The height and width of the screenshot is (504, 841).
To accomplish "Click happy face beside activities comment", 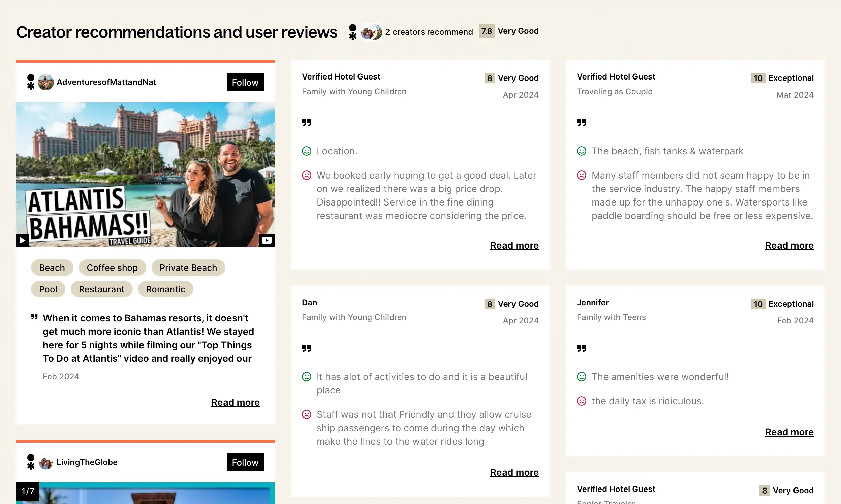I will (306, 377).
